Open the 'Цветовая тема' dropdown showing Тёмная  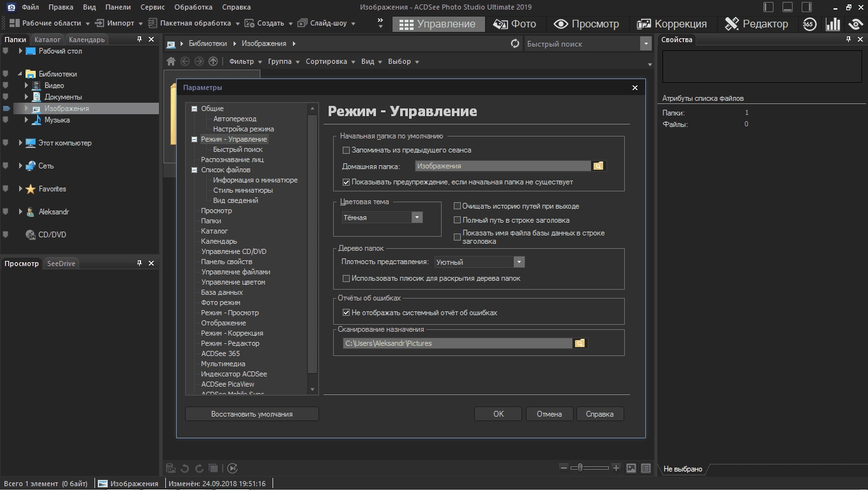(x=382, y=218)
